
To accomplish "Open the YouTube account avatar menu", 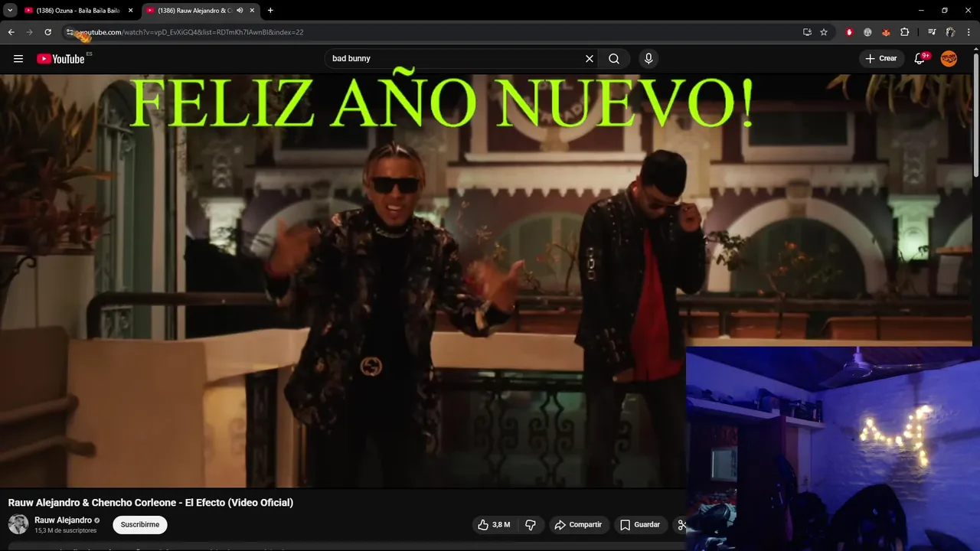I will pos(949,59).
